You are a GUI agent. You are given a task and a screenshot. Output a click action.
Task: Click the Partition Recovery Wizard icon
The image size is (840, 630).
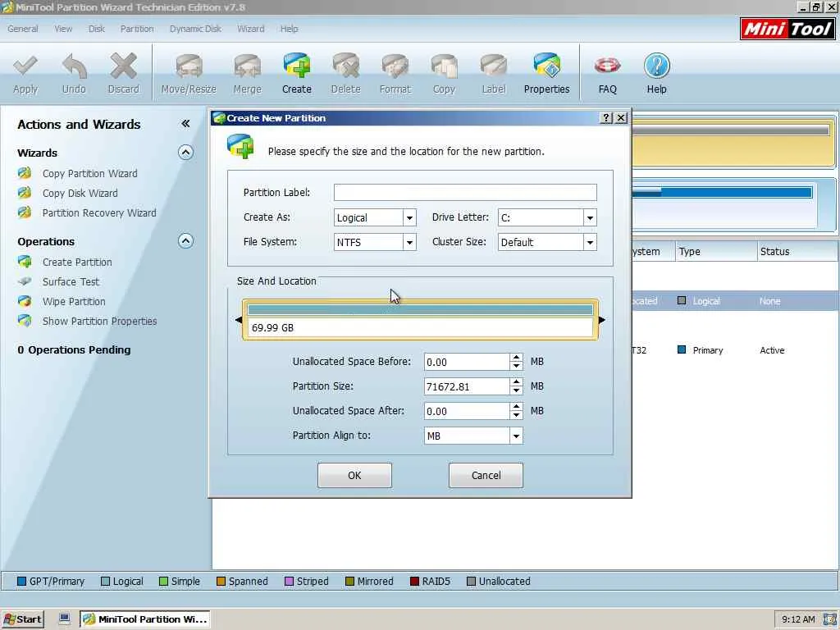point(25,212)
